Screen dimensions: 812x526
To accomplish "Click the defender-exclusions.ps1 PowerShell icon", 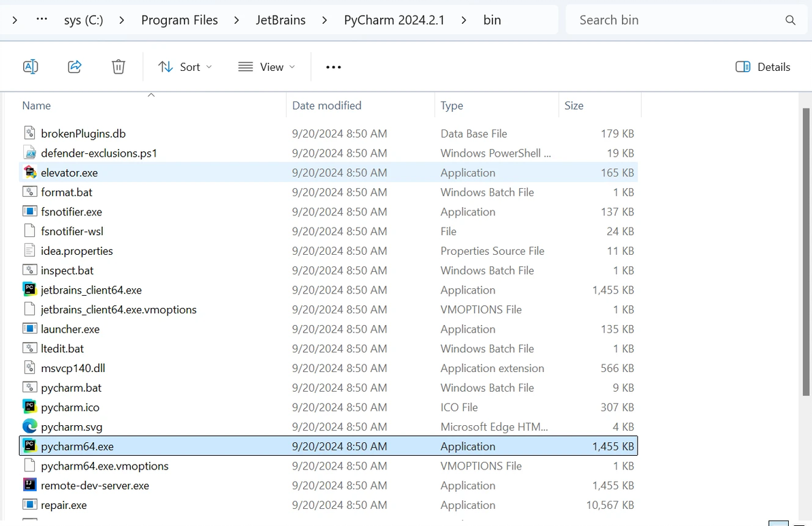I will tap(29, 153).
